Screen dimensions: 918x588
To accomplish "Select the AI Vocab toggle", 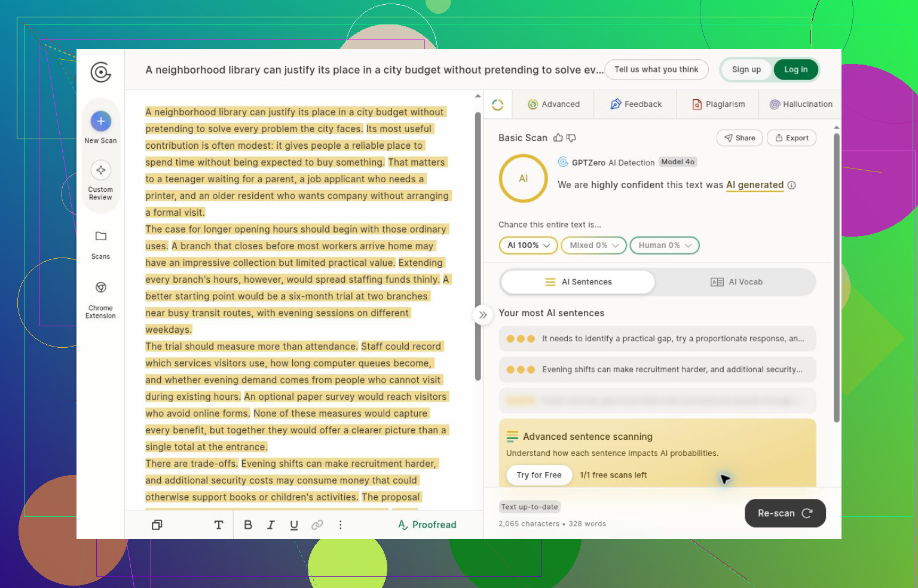I will pos(736,282).
